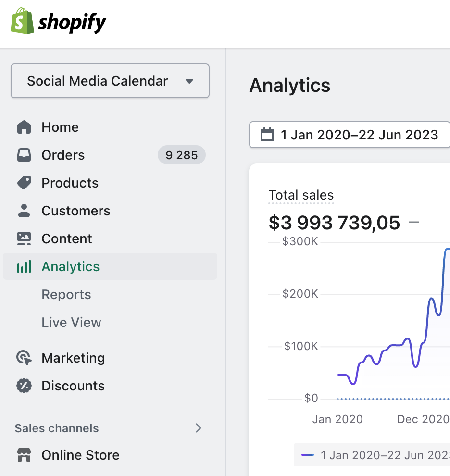Click the 9 285 orders count badge

click(182, 155)
